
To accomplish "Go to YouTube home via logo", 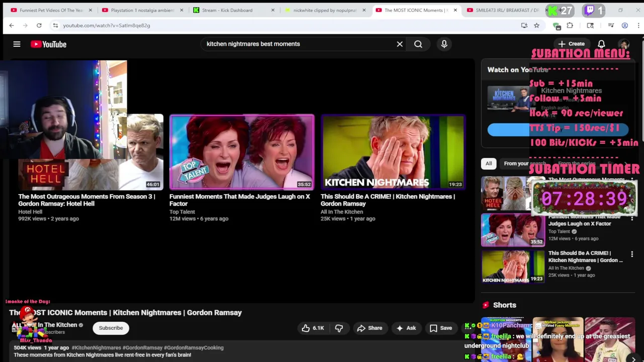I will tap(48, 44).
